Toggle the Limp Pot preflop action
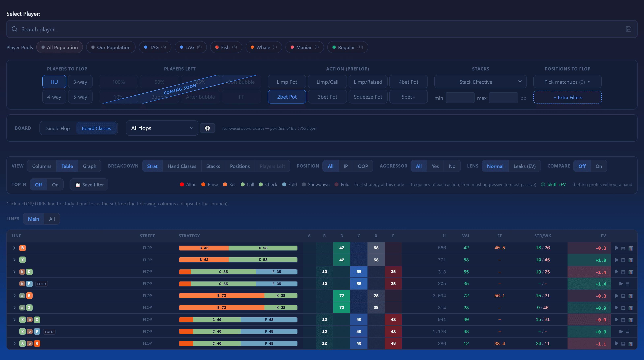The width and height of the screenshot is (644, 360). point(287,82)
